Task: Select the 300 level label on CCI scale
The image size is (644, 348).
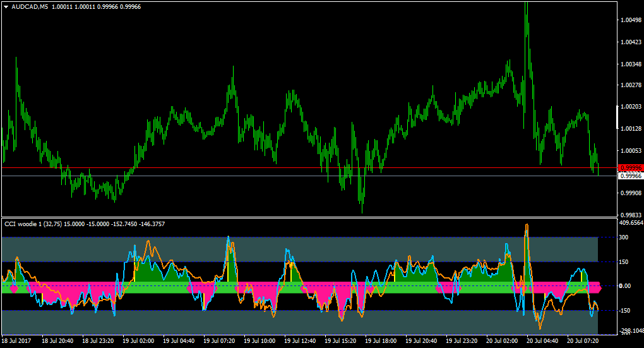Action: [624, 237]
